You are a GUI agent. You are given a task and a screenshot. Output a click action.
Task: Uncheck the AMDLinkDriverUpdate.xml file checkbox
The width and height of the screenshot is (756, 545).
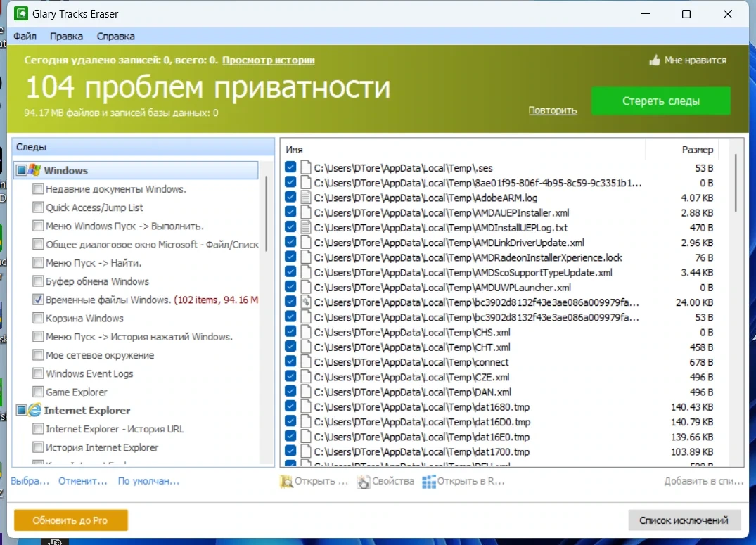point(290,243)
